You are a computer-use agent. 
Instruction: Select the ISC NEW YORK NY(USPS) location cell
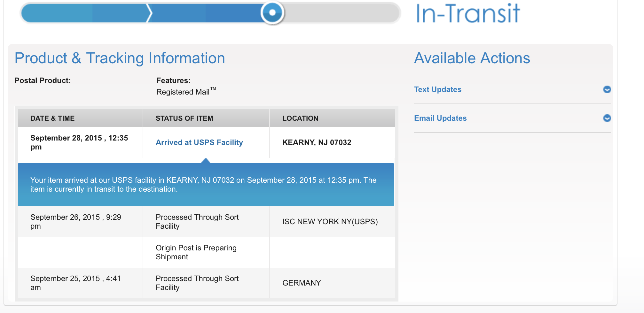(x=330, y=222)
